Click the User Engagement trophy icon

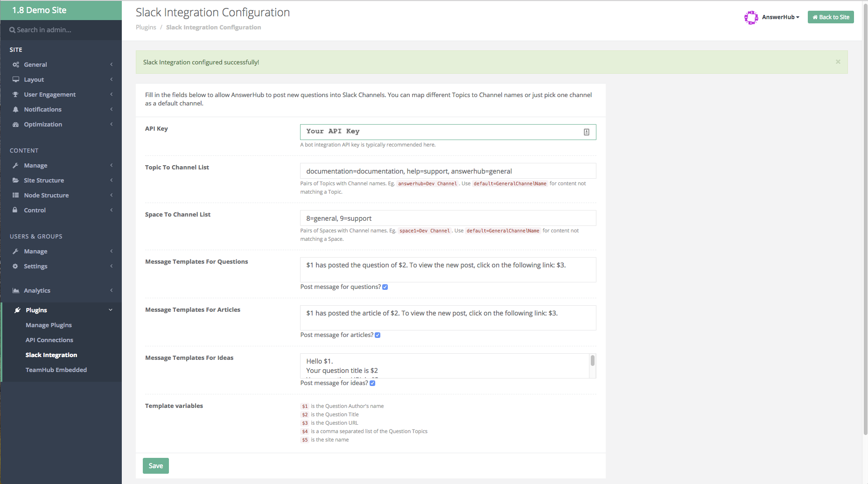16,94
